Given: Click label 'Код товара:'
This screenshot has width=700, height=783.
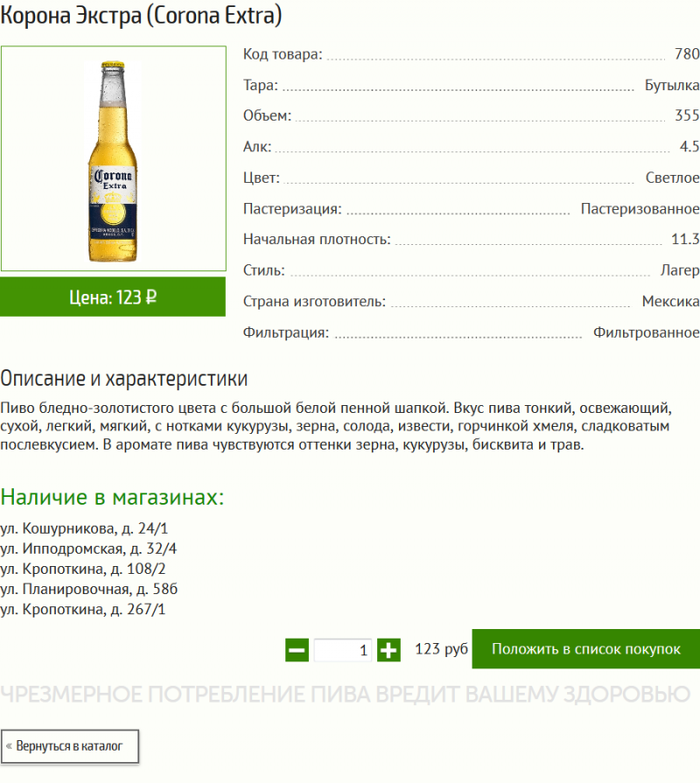Looking at the screenshot, I should click(283, 54).
